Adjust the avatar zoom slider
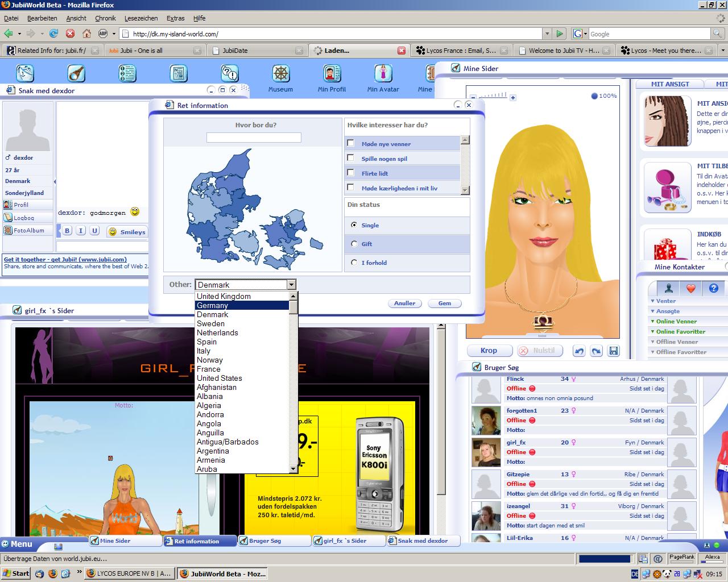728x582 pixels. [493, 96]
